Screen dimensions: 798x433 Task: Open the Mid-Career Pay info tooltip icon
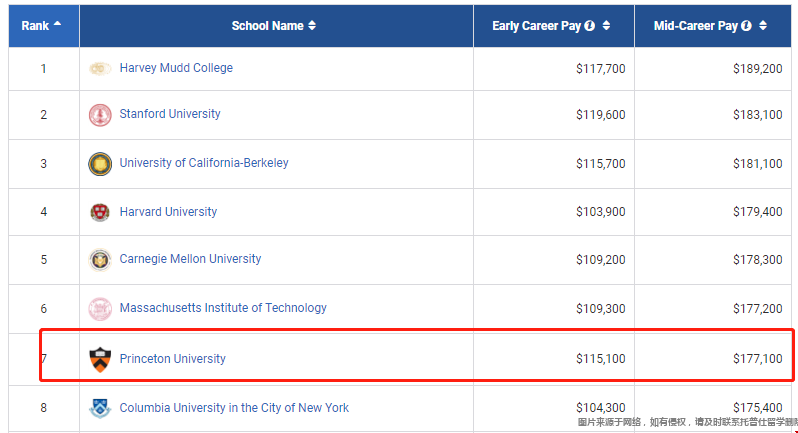pyautogui.click(x=746, y=26)
